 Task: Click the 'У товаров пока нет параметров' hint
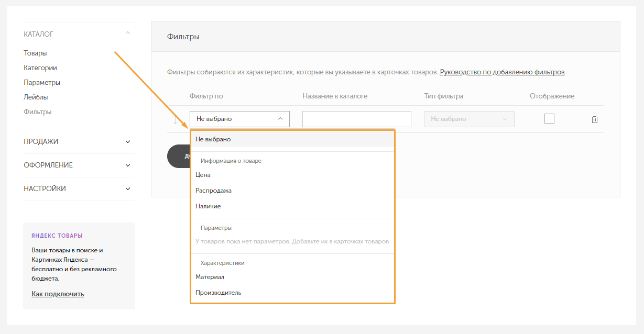click(x=292, y=241)
